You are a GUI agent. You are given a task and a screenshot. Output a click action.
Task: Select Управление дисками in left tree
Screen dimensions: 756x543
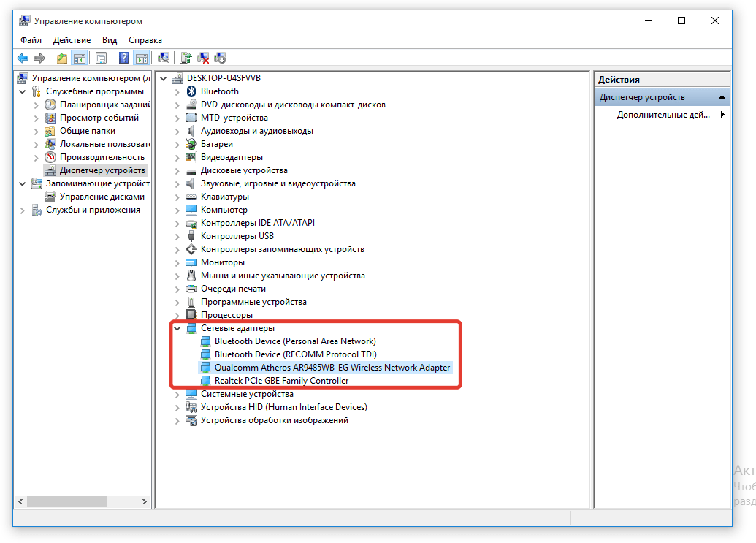click(102, 197)
